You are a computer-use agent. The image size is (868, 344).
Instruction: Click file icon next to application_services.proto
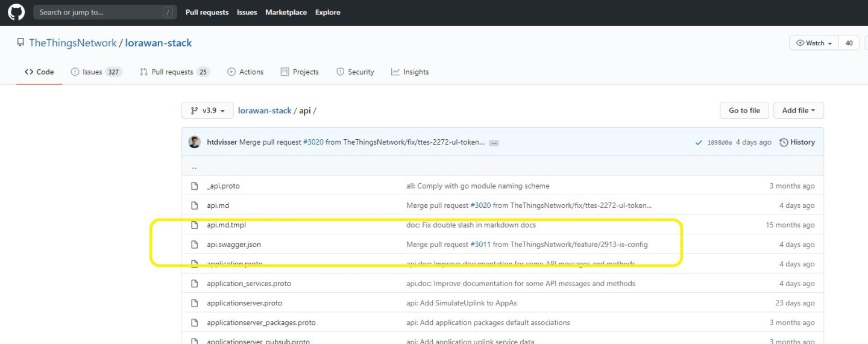pos(195,283)
